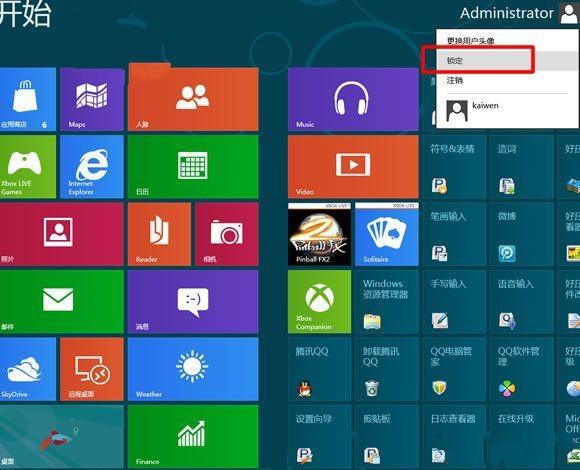The width and height of the screenshot is (580, 470).
Task: Open Windows 资源管理器 tile
Action: click(x=387, y=302)
